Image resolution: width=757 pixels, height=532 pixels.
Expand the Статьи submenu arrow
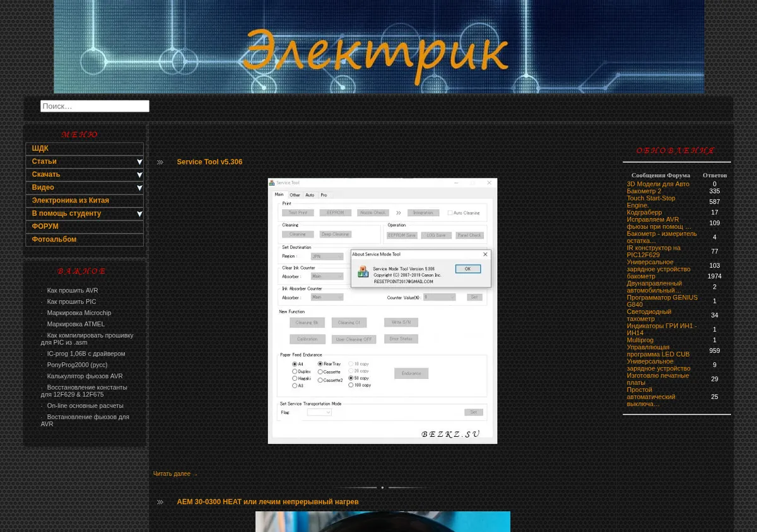click(x=139, y=162)
